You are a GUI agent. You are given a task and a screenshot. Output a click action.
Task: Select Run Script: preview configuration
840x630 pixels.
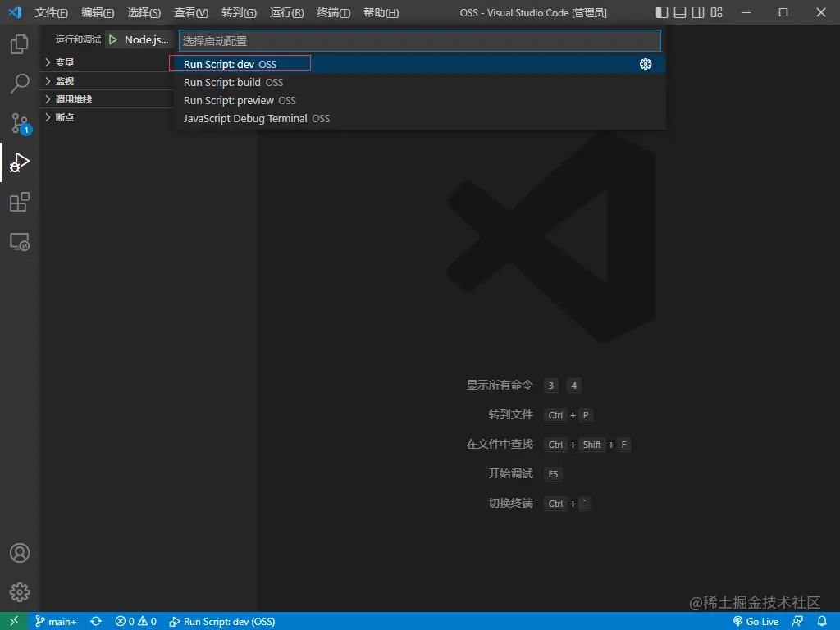pyautogui.click(x=419, y=101)
